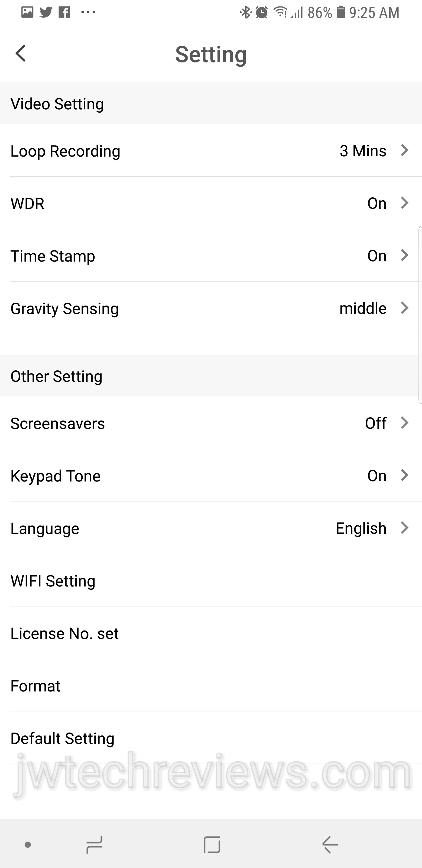The width and height of the screenshot is (422, 868).
Task: Open License No. set entry
Action: tap(64, 633)
